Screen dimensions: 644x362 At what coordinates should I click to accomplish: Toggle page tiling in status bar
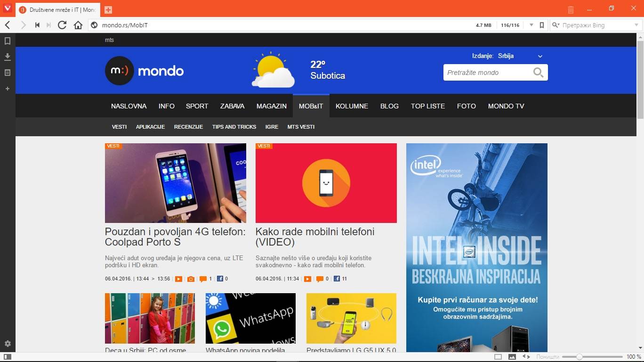pyautogui.click(x=498, y=357)
